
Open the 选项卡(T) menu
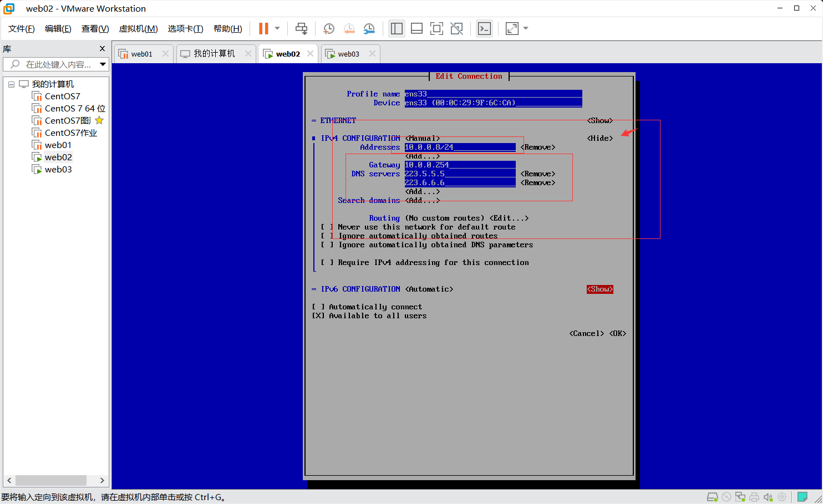185,29
